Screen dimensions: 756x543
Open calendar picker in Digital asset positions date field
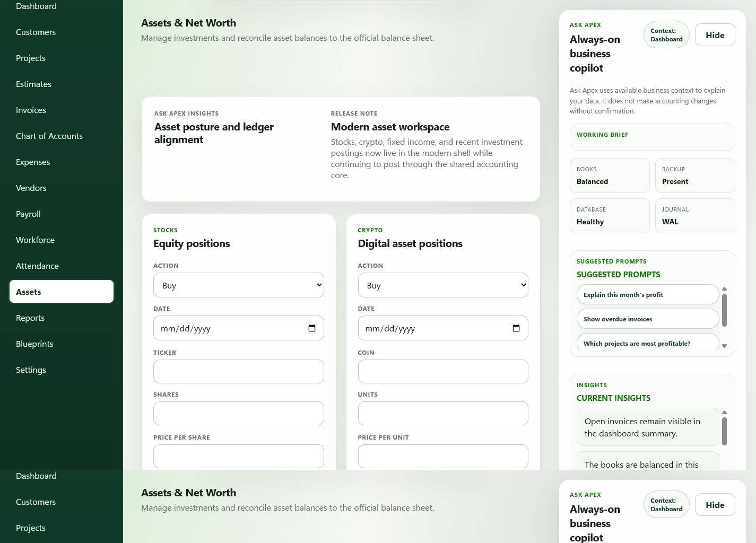[516, 328]
